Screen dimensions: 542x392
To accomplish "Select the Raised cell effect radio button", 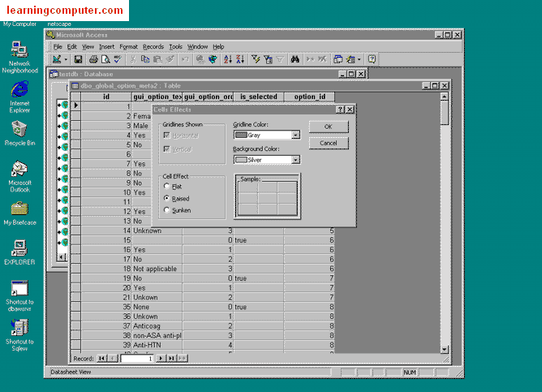I will [166, 198].
